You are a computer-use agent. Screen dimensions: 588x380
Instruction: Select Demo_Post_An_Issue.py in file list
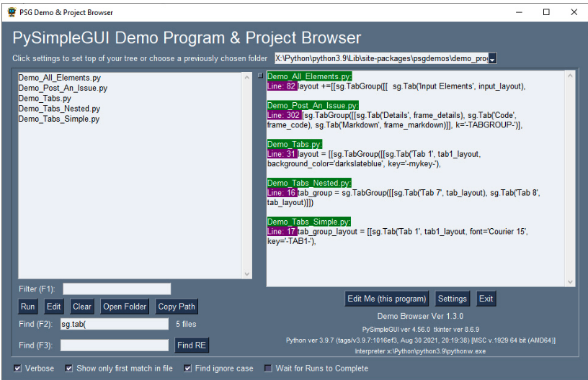(x=63, y=88)
